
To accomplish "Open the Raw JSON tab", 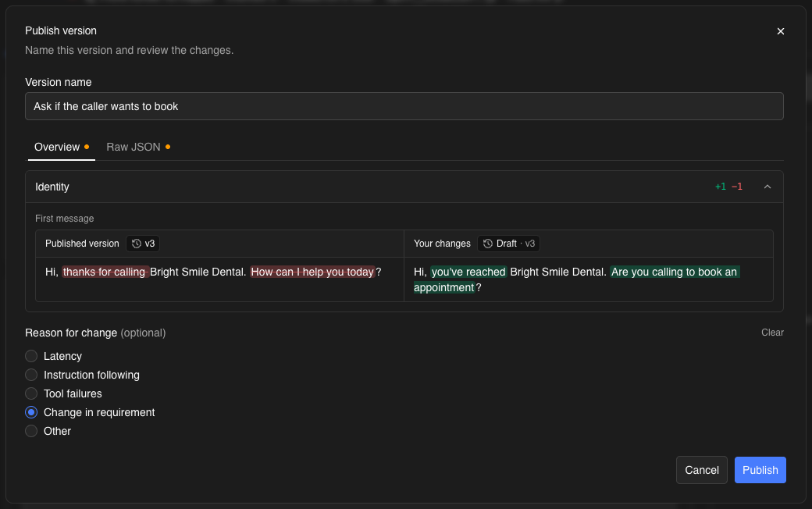I will tap(138, 147).
